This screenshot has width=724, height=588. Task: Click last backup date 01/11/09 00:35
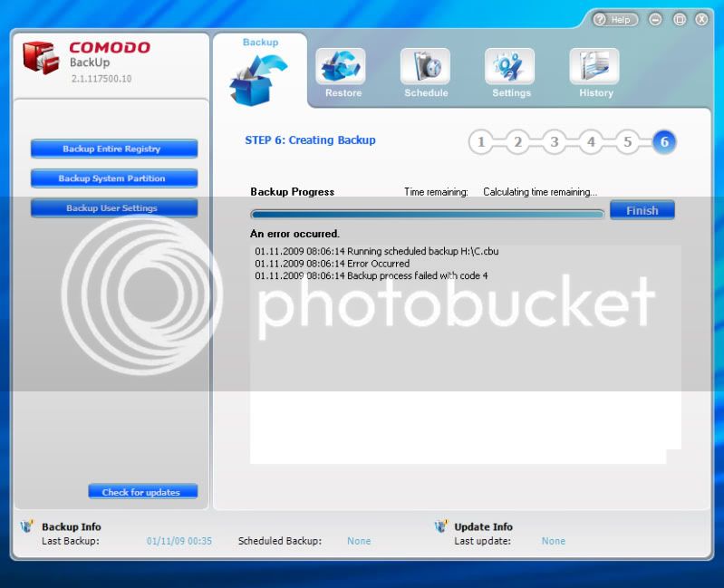[179, 541]
